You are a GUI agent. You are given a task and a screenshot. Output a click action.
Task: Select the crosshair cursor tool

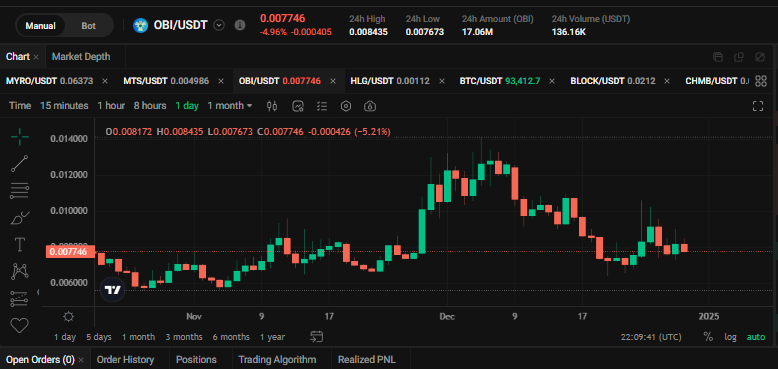tap(20, 136)
